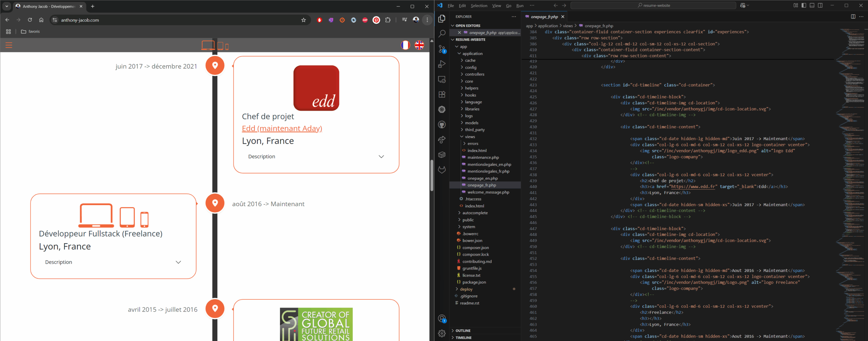Open Source Control view with pending changes

[x=442, y=49]
